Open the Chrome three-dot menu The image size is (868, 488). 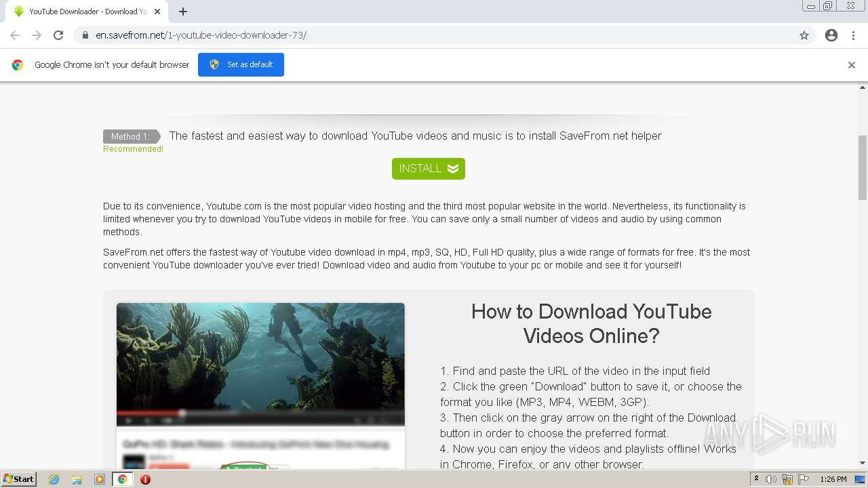coord(854,35)
